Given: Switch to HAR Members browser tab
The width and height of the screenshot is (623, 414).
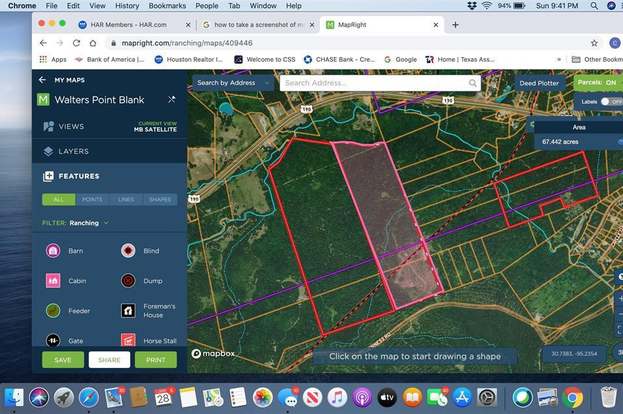Looking at the screenshot, I should [x=134, y=25].
